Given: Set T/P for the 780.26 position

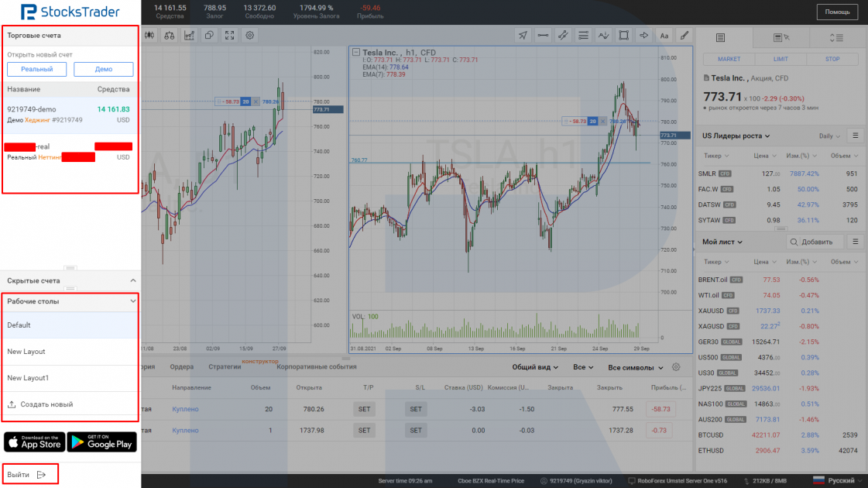Looking at the screenshot, I should pos(364,409).
